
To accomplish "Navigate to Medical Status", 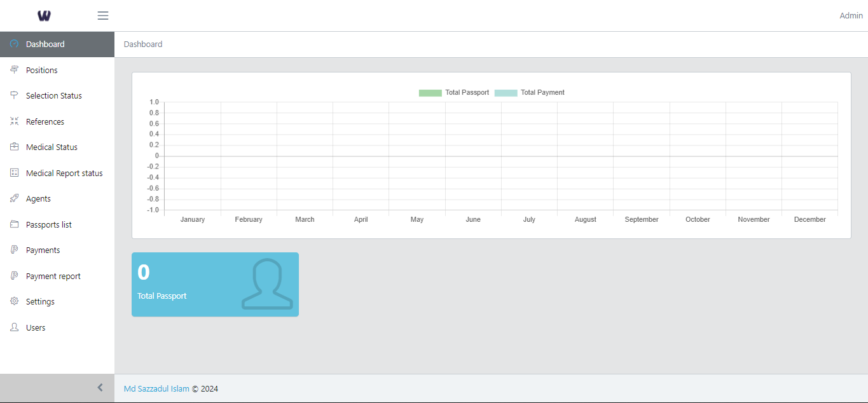I will pos(57,147).
